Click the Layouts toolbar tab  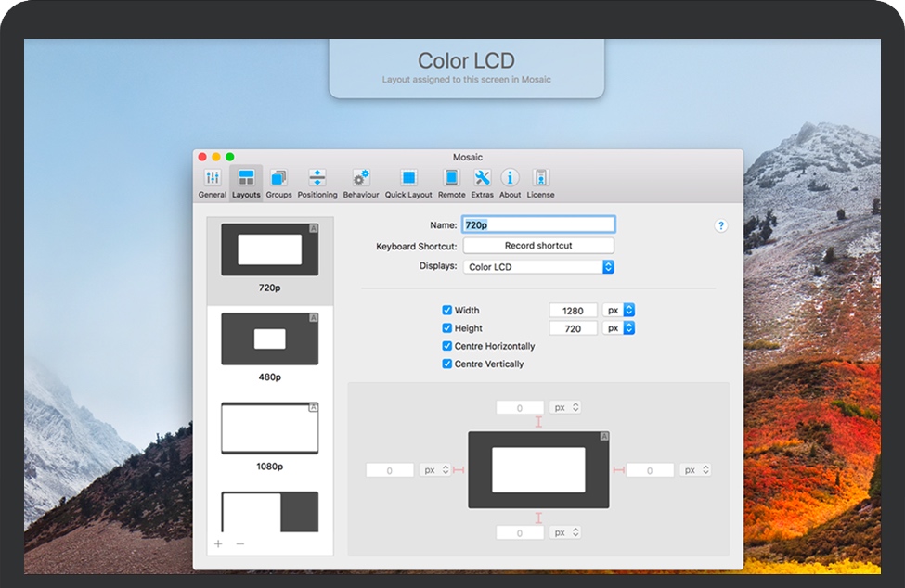246,183
